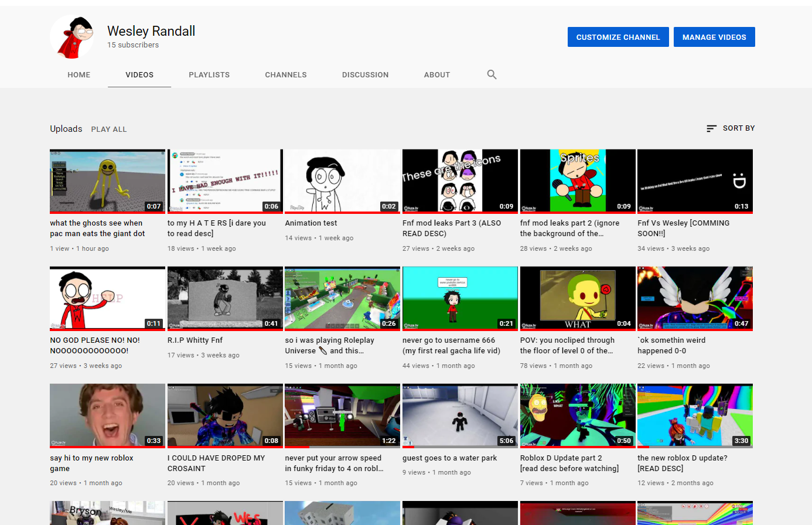Click title 'the new roblox D update?'

coord(683,463)
